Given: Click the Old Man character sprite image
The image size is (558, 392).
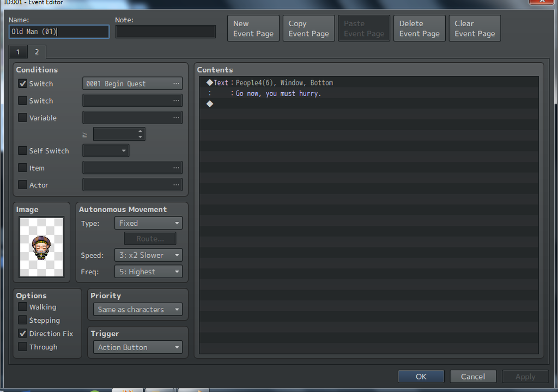Looking at the screenshot, I should (x=41, y=247).
